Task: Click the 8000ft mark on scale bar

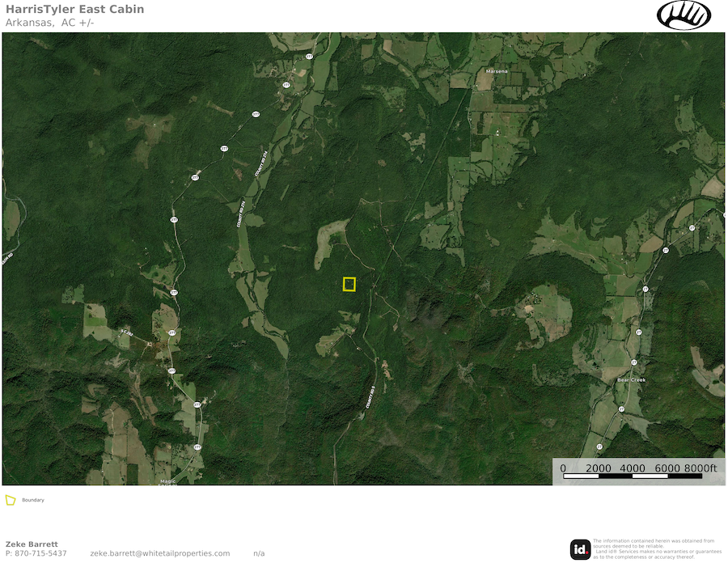Action: tap(700, 468)
